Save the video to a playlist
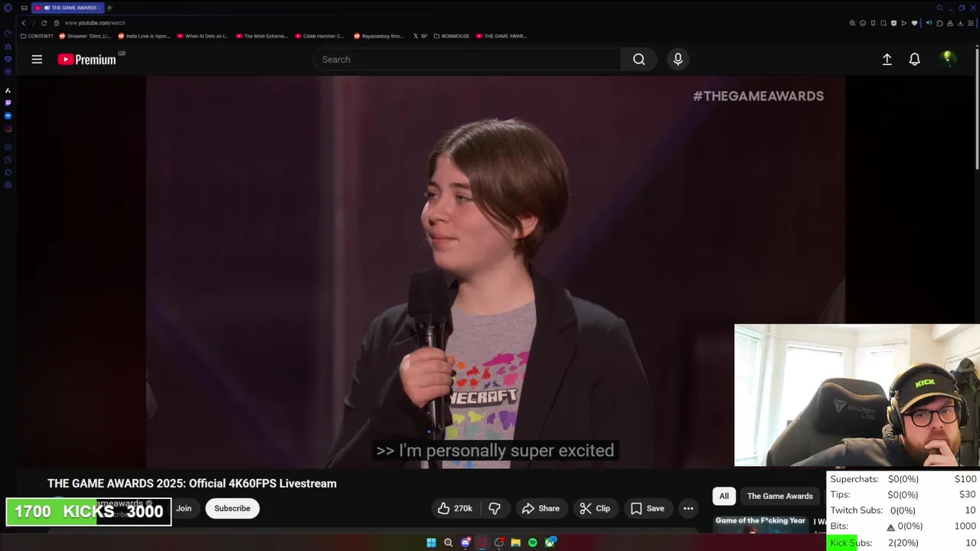Screen dimensions: 980x551 pos(648,508)
